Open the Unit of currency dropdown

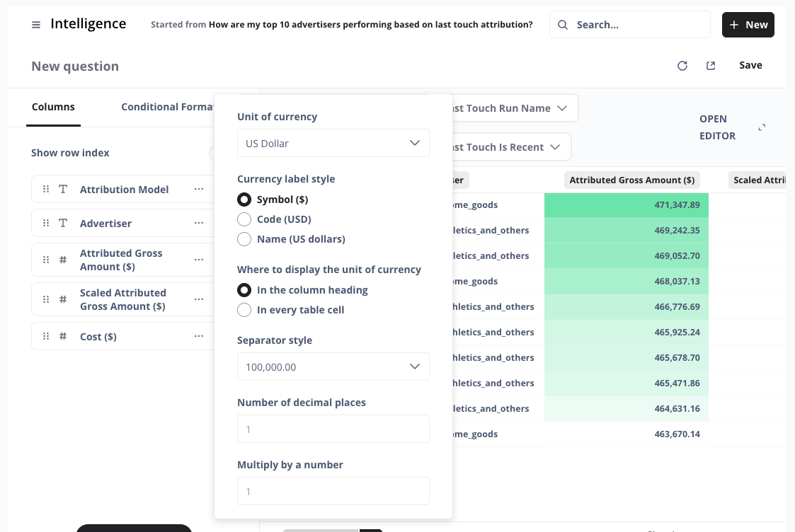point(333,144)
